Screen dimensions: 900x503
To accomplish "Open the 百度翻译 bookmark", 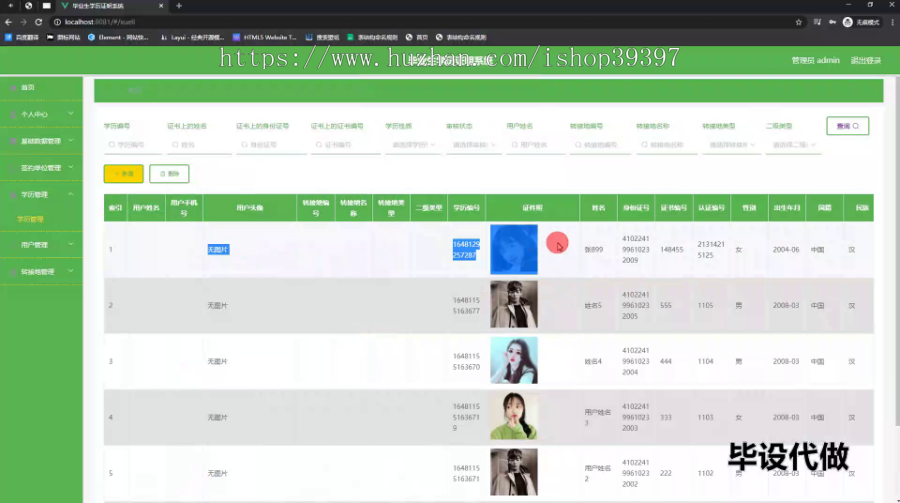I will point(22,37).
